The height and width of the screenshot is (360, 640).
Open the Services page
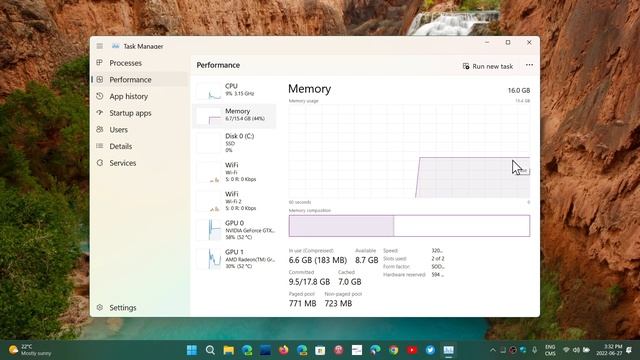(139, 163)
